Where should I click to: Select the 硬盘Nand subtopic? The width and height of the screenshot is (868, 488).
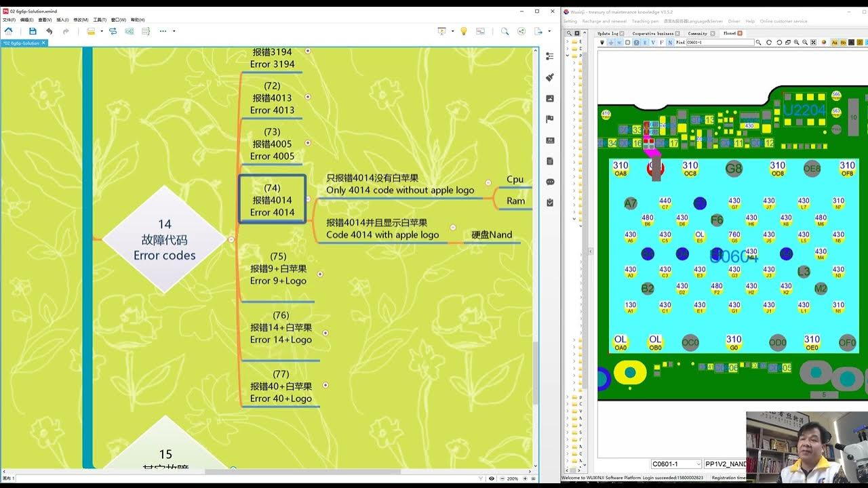(492, 235)
